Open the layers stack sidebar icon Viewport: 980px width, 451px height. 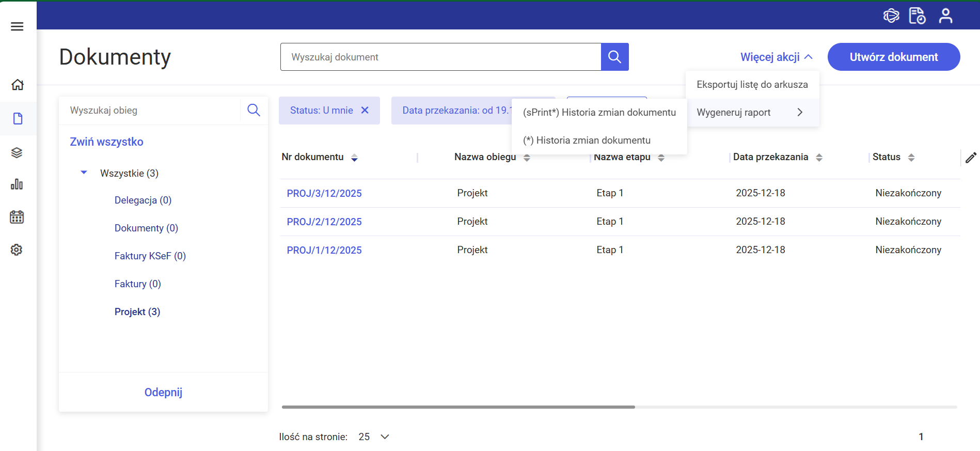[17, 153]
